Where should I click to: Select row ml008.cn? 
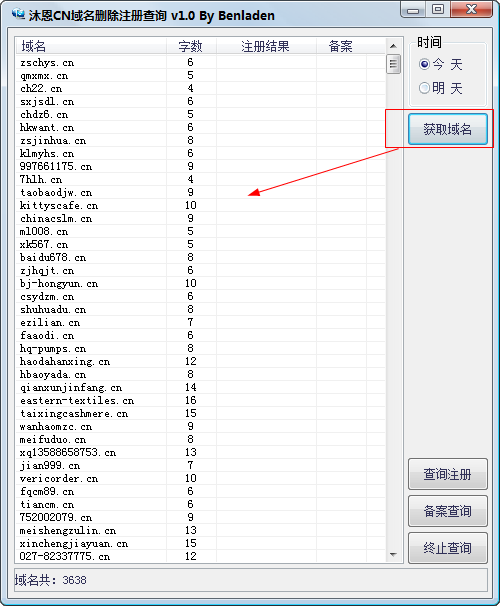point(201,232)
